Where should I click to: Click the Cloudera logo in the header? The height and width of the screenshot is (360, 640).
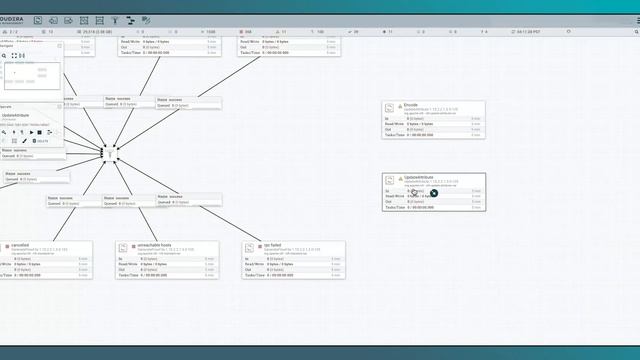pyautogui.click(x=11, y=20)
